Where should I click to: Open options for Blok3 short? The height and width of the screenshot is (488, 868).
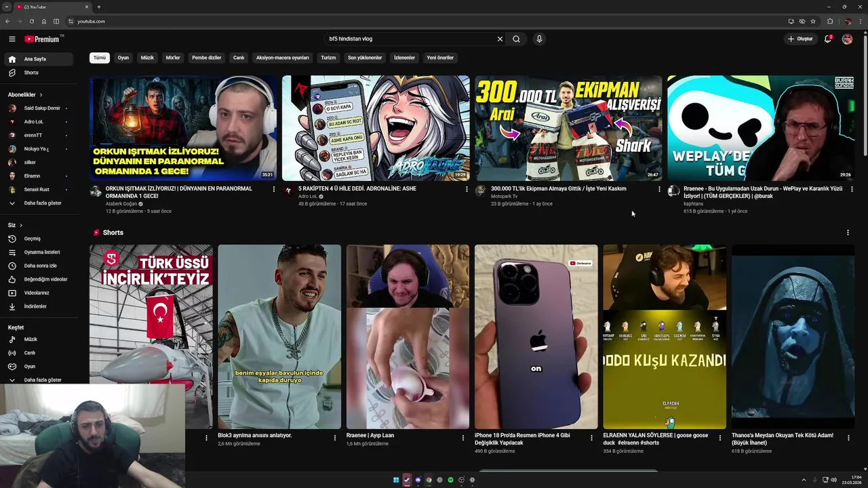(x=334, y=438)
